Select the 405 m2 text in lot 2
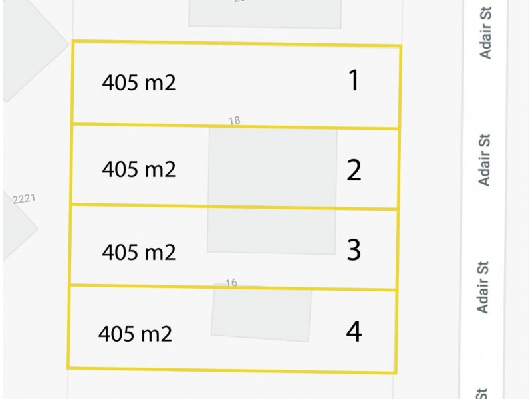Image resolution: width=532 pixels, height=399 pixels. tap(139, 170)
